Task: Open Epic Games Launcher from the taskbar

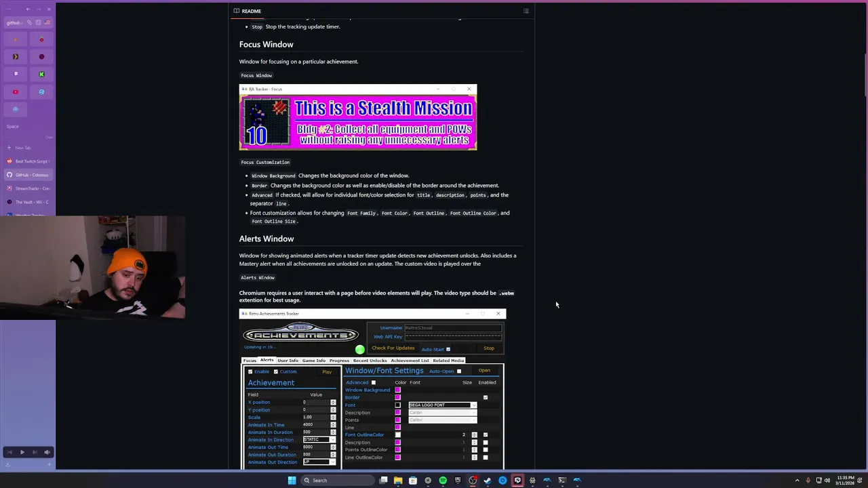Action: coord(458,480)
